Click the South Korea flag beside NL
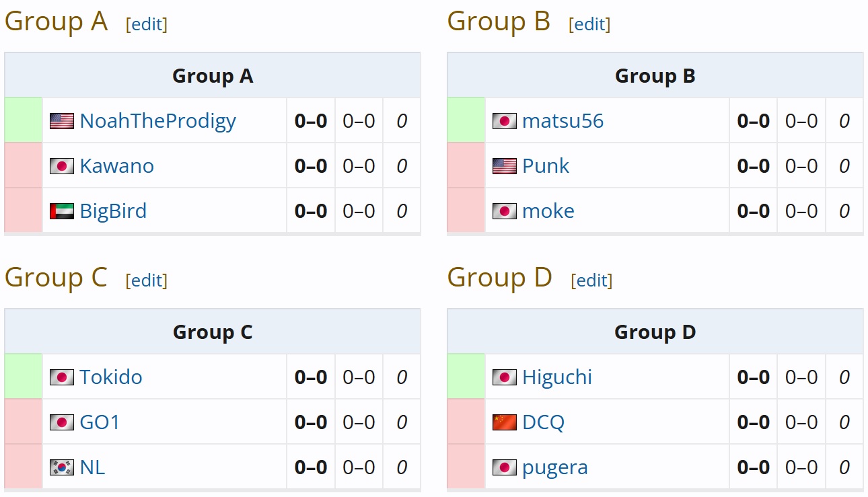 click(62, 467)
